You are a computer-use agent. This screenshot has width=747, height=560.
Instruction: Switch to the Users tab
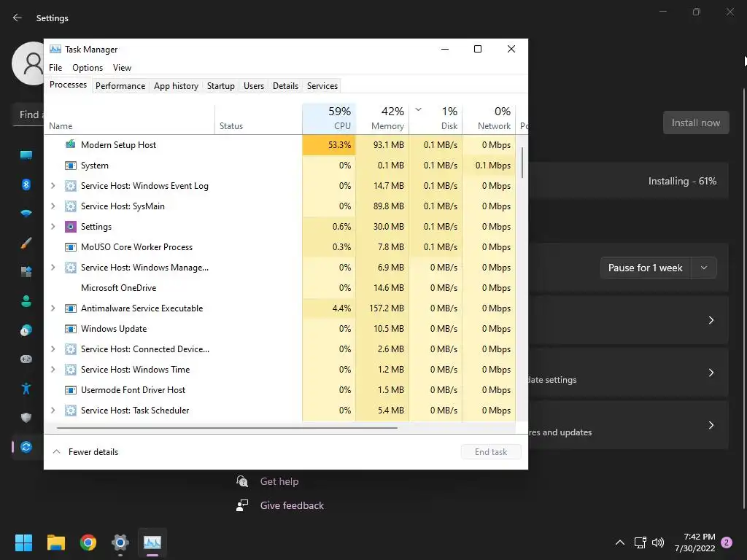[x=253, y=86]
